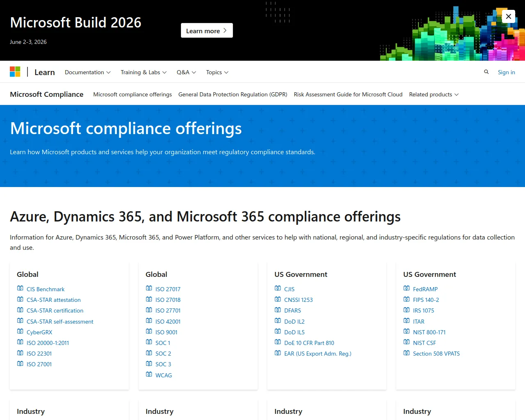Open the Q&A dropdown menu
Image resolution: width=525 pixels, height=420 pixels.
187,72
